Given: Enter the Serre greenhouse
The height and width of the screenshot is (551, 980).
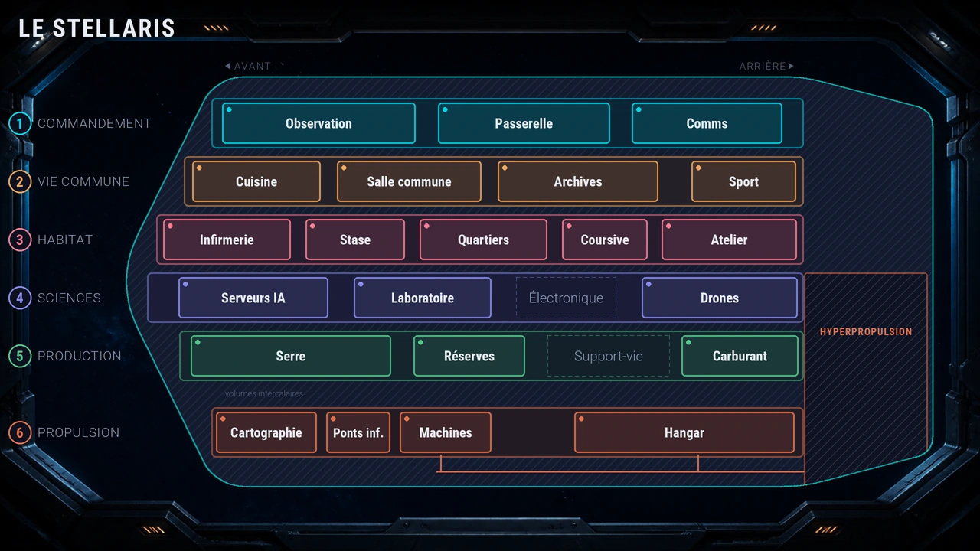Looking at the screenshot, I should (291, 356).
